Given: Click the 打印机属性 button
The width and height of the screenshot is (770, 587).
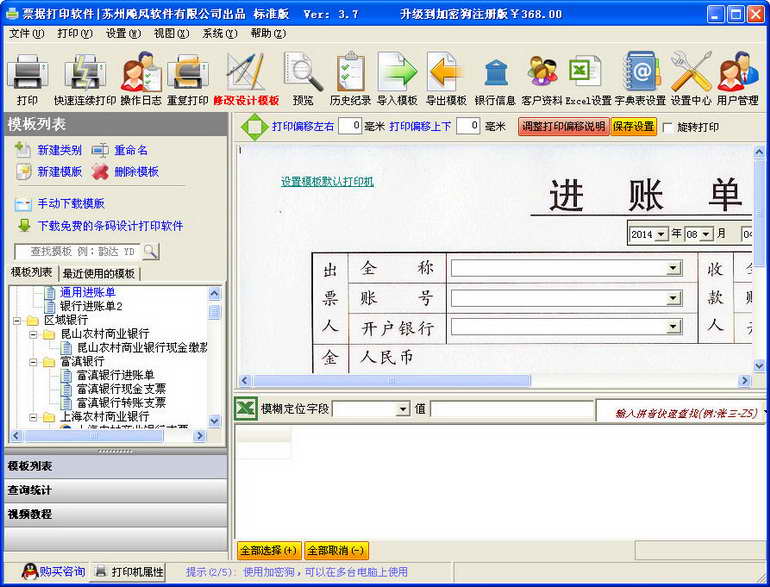Looking at the screenshot, I should pos(129,571).
